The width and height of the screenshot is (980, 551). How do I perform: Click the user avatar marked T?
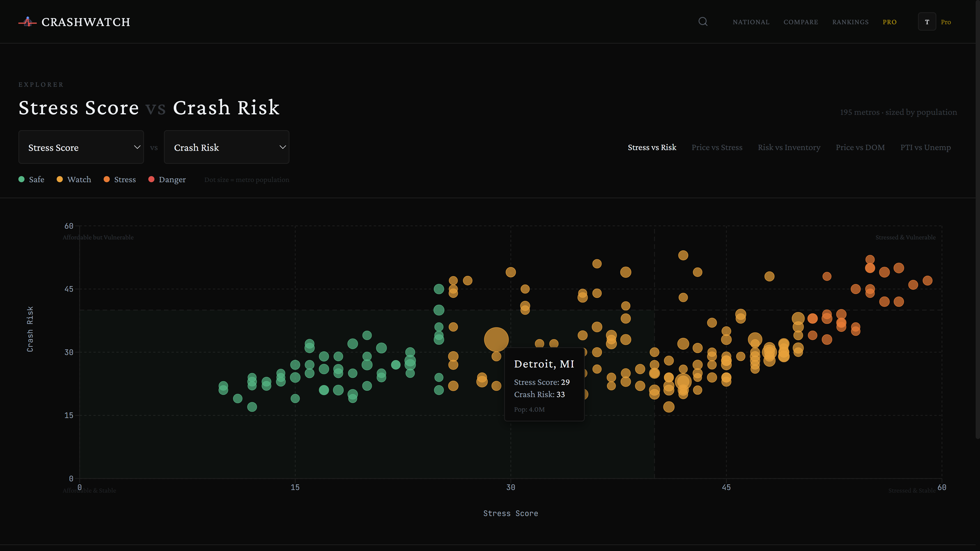click(x=927, y=22)
